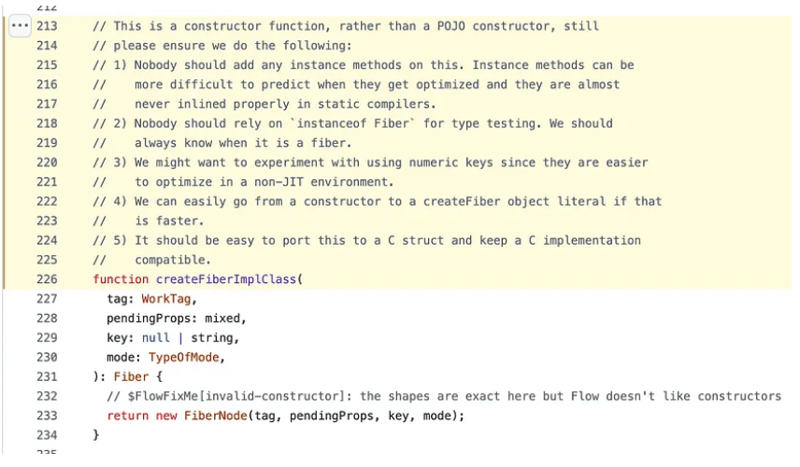Select line number 226
800x467 pixels.
click(47, 279)
